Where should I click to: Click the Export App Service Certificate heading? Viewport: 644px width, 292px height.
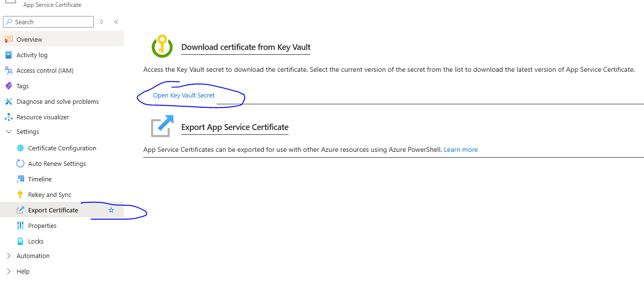(x=235, y=127)
